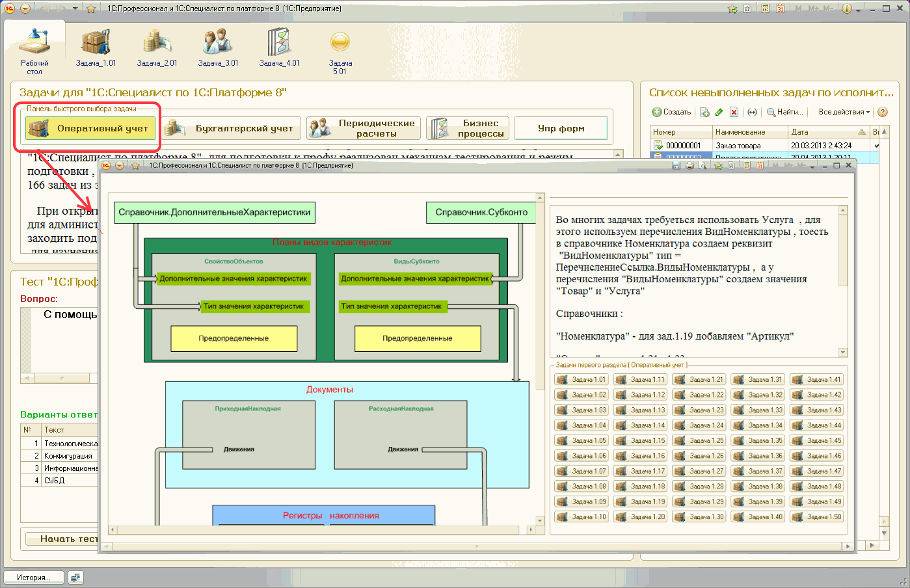Click the green pencil edit icon in the tasks list

719,112
